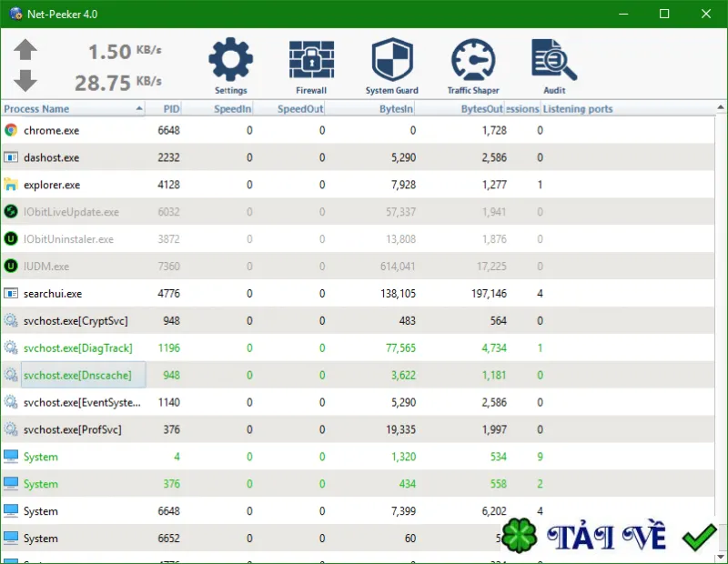Screen dimensions: 728x564
Task: Open the Traffic Shaper gauge icon
Action: click(x=473, y=59)
